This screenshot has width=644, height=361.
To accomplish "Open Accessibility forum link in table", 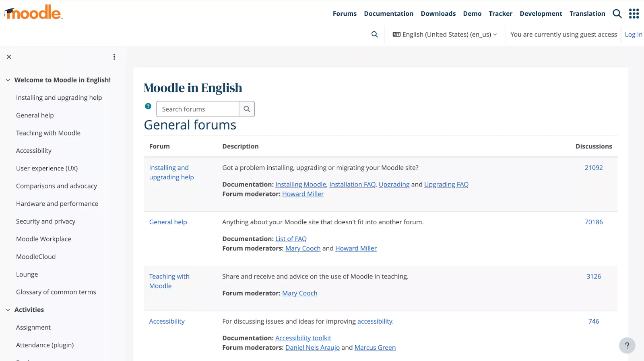I will pyautogui.click(x=167, y=321).
